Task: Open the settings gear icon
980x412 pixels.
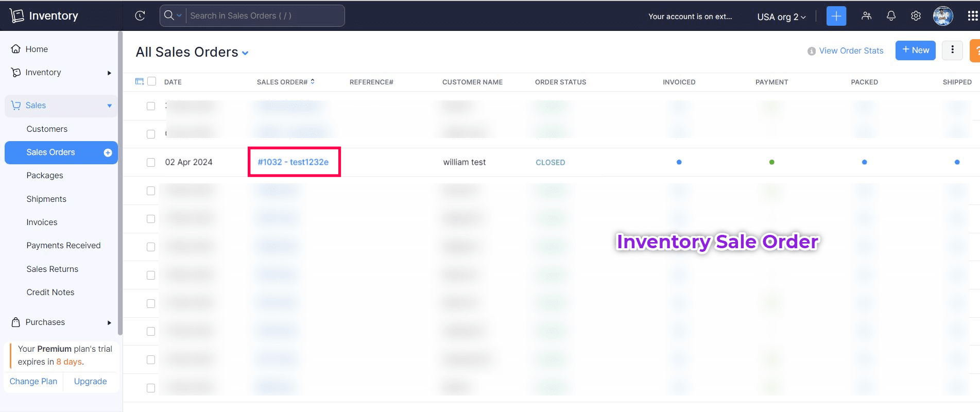Action: 916,16
